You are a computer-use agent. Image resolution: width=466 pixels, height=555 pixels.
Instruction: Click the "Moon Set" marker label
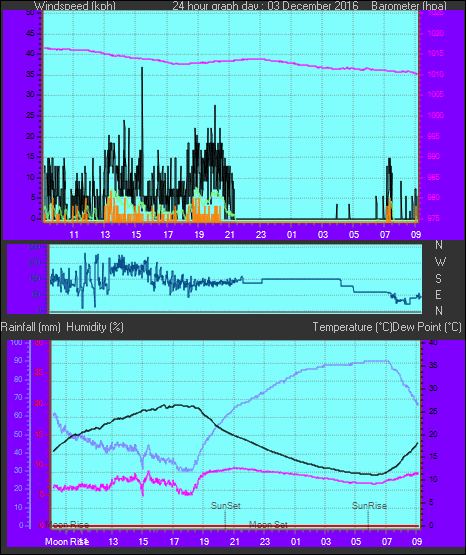coord(268,525)
